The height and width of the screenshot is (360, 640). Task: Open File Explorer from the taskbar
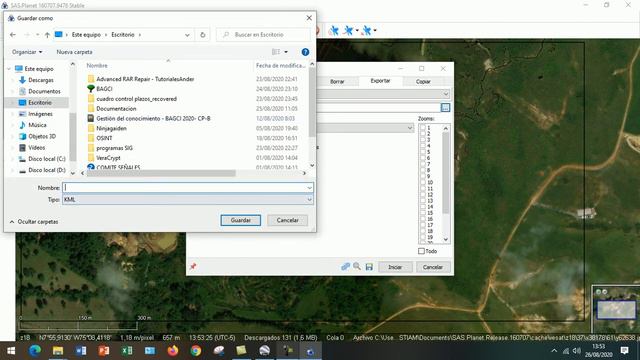point(58,351)
